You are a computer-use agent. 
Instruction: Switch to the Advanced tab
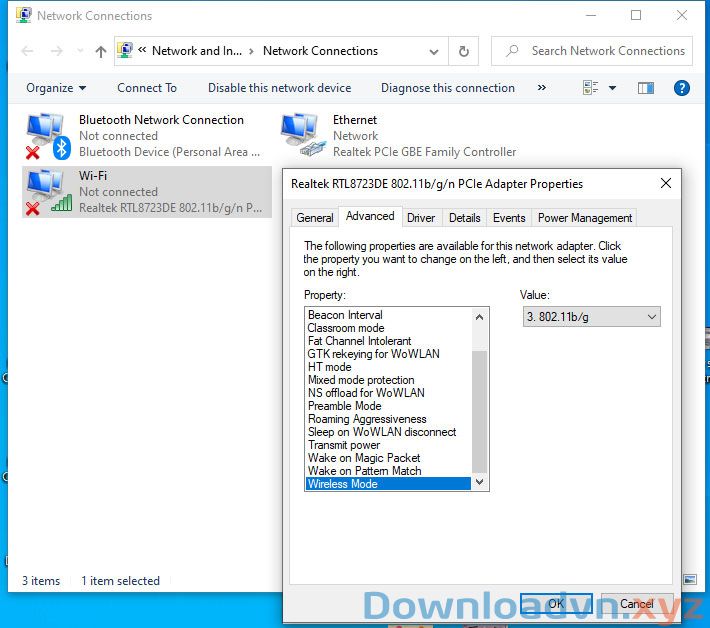tap(370, 216)
